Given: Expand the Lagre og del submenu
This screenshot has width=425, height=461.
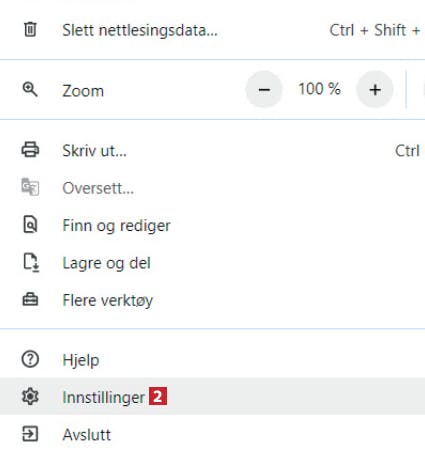Looking at the screenshot, I should [x=212, y=263].
